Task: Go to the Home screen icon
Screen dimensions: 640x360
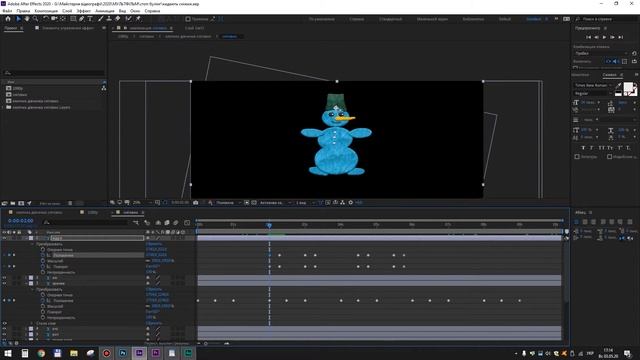Action: (x=8, y=19)
